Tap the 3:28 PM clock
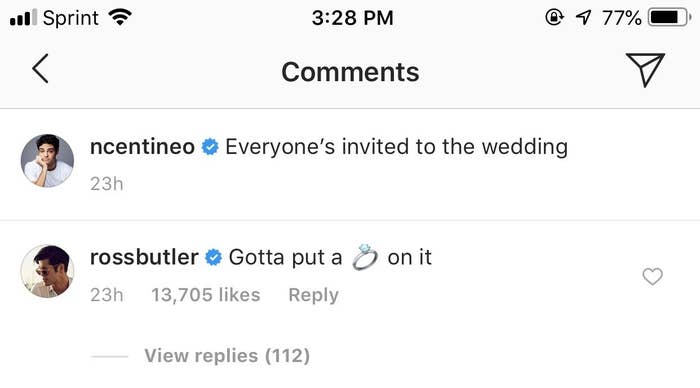The width and height of the screenshot is (700, 388). point(352,18)
